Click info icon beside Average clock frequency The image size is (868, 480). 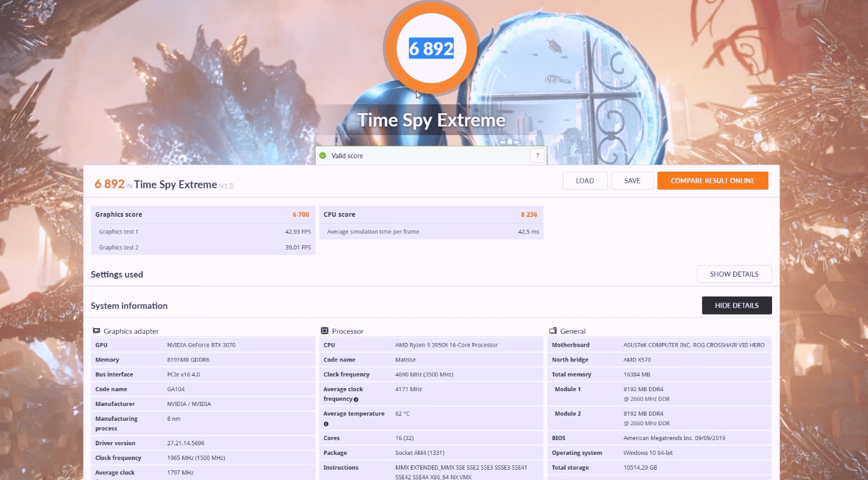(356, 400)
